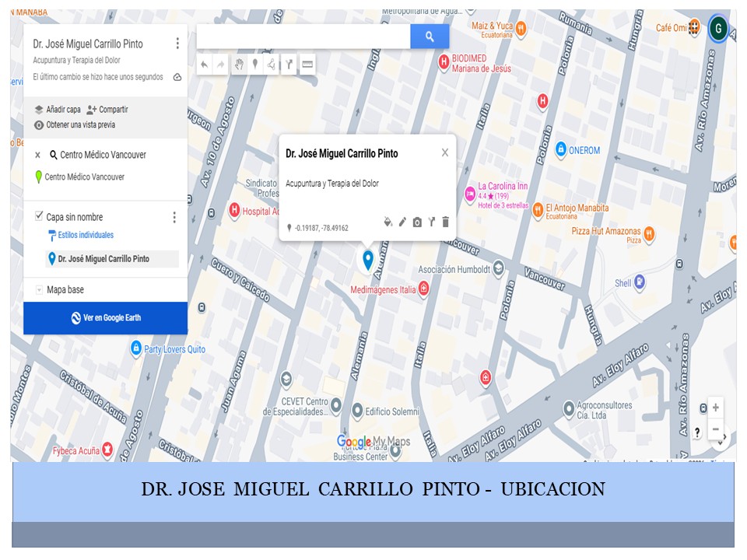The height and width of the screenshot is (560, 747).
Task: Click Añadir capa
Action: tap(58, 110)
